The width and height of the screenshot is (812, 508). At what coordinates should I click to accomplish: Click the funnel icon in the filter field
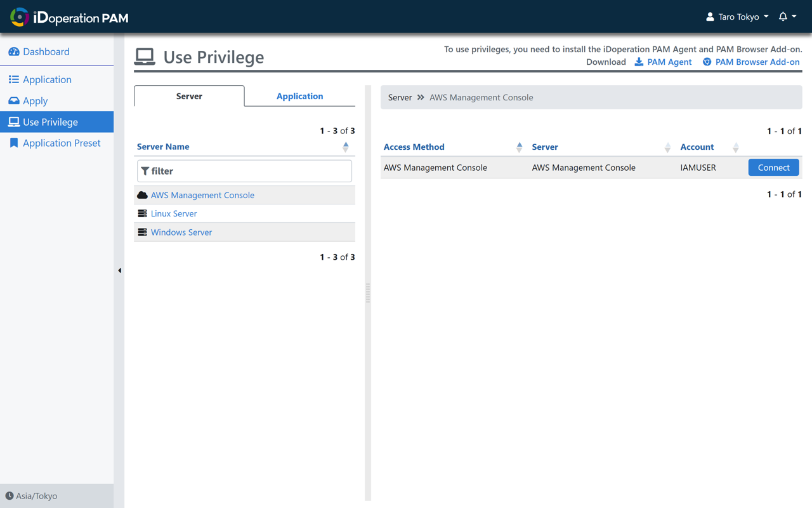[145, 171]
